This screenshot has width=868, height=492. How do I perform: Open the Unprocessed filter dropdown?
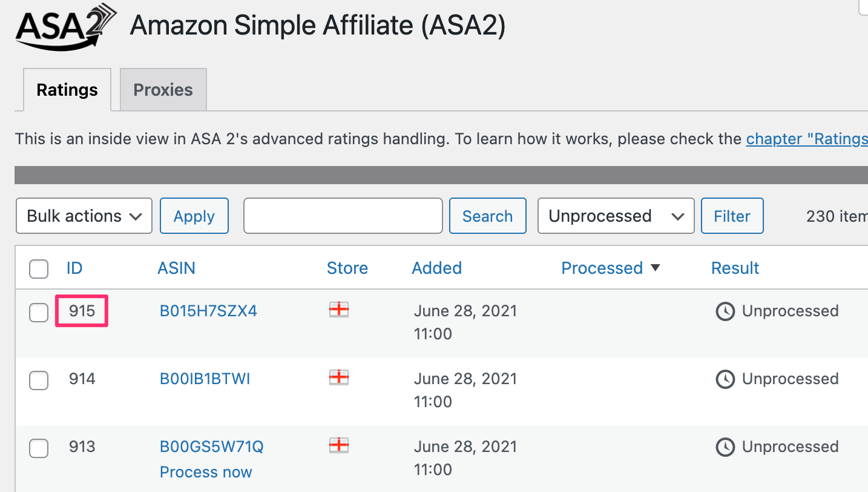pyautogui.click(x=616, y=216)
